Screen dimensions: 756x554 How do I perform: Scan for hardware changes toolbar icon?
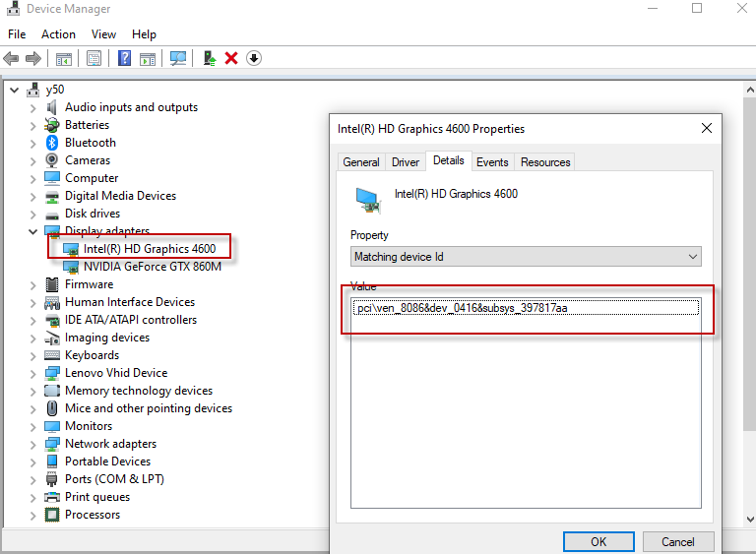tap(178, 59)
